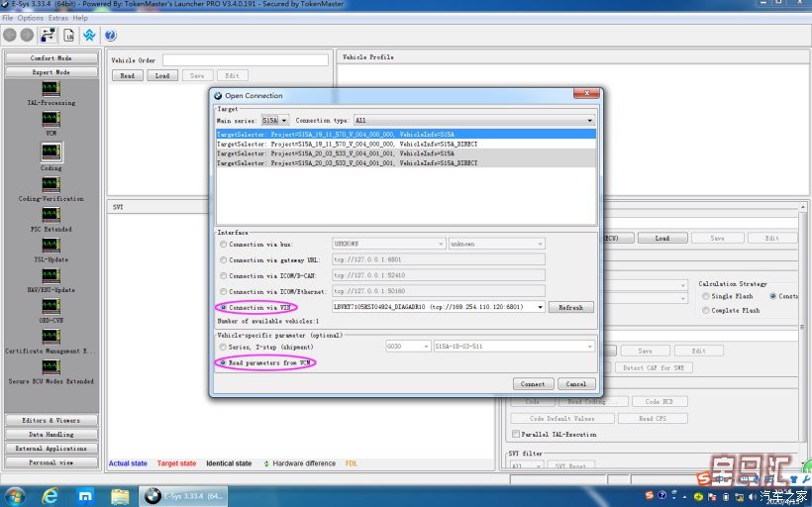This screenshot has width=812, height=507.
Task: Click the Sogou S input tray icon
Action: [x=650, y=496]
